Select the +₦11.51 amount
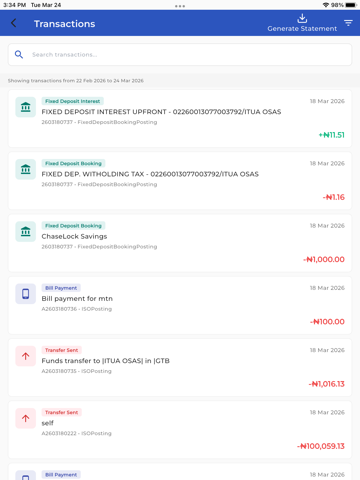The image size is (360, 480). 331,135
